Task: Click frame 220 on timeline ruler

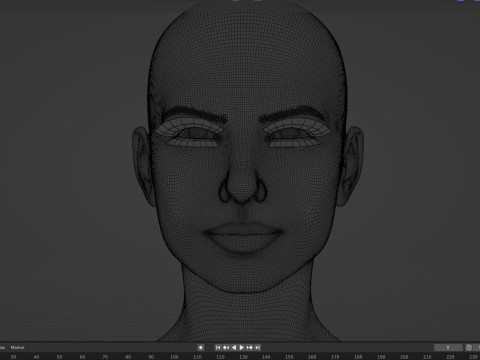Action: [450, 357]
